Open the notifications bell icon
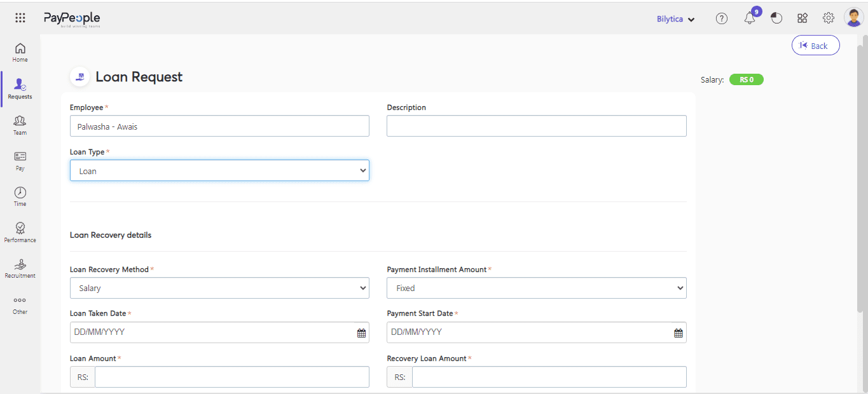 (750, 18)
